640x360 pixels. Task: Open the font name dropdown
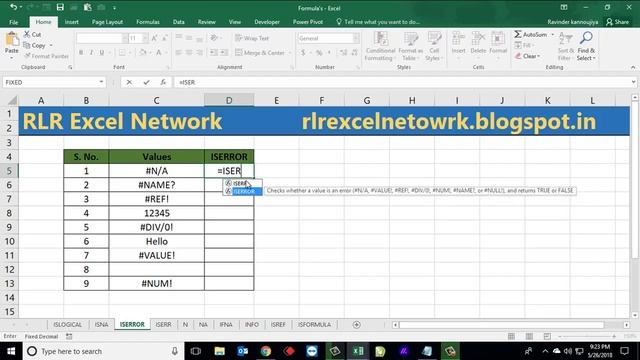coord(125,38)
